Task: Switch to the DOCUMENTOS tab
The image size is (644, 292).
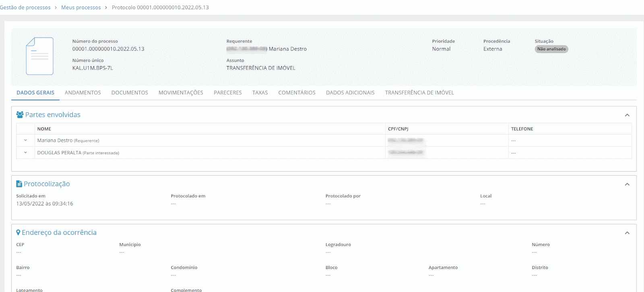Action: 130,93
